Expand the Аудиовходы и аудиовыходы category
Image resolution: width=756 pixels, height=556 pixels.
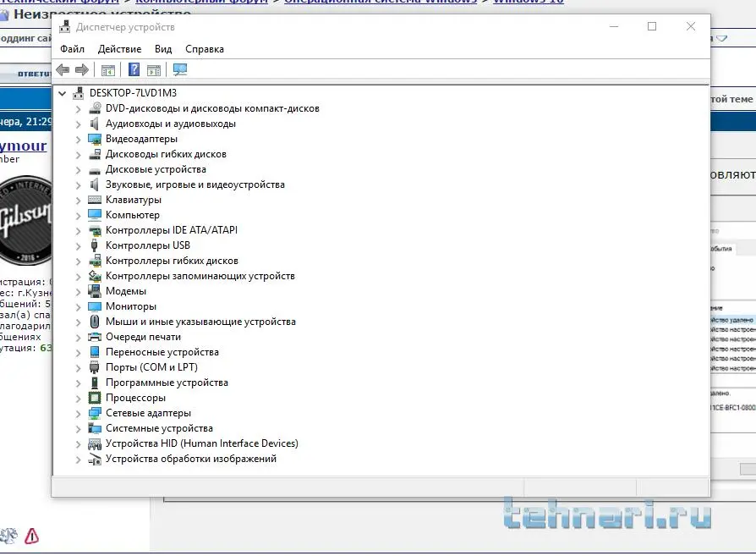[x=78, y=124]
